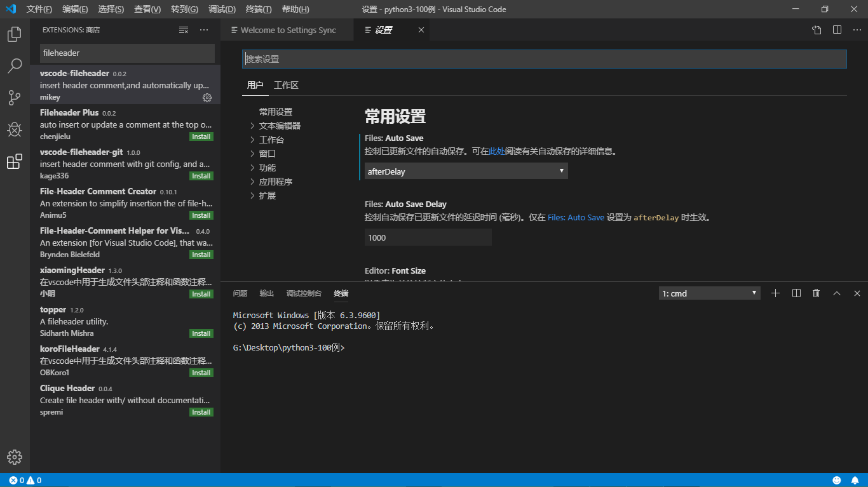Install the Fileheader Plus extension
868x487 pixels.
pyautogui.click(x=201, y=136)
